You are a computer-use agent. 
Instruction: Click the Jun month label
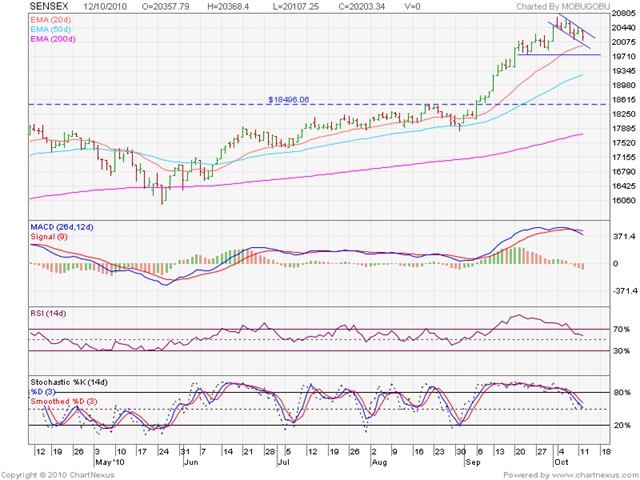(191, 462)
